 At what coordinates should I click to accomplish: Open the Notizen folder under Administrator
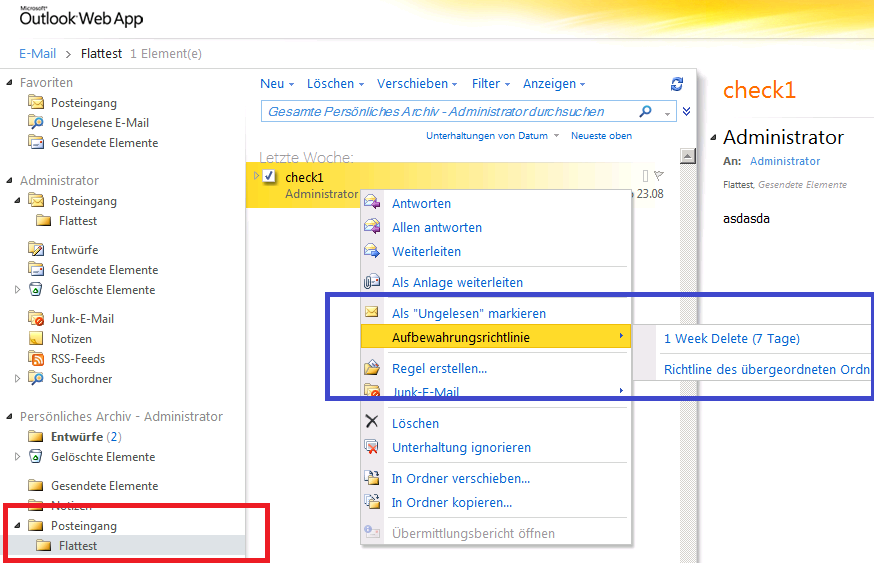(71, 339)
